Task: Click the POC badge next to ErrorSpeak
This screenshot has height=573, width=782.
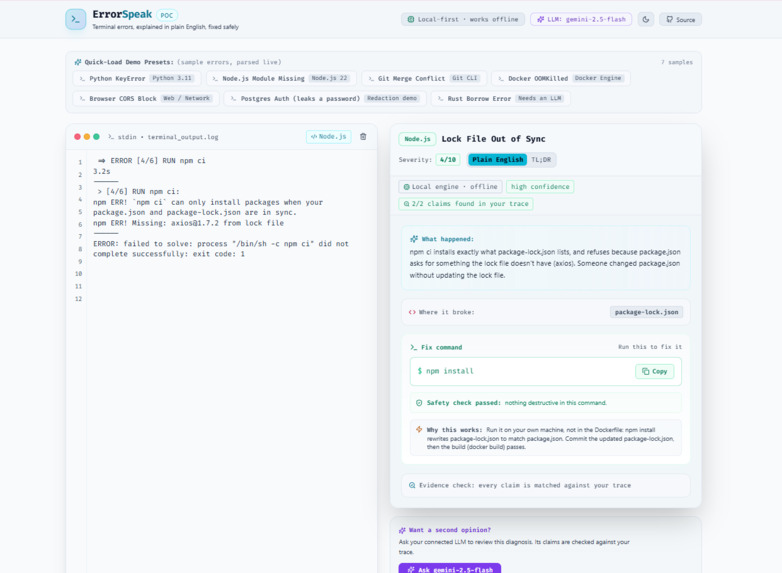Action: coord(167,15)
